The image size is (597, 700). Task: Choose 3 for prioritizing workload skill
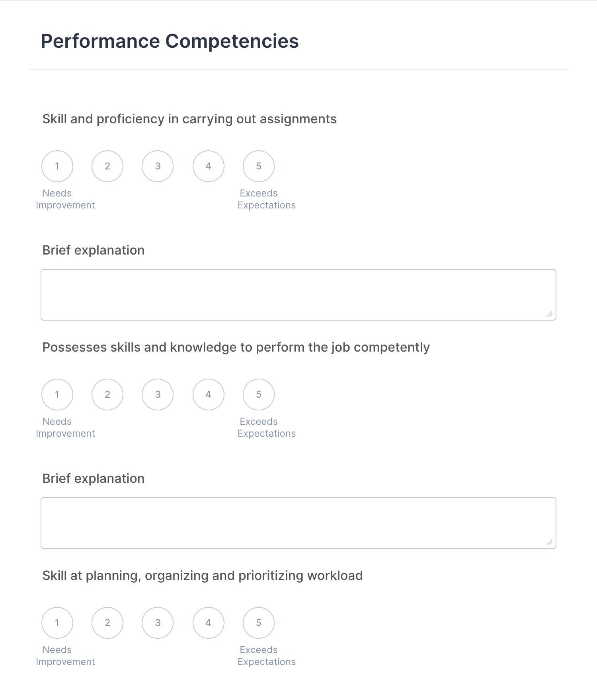(x=158, y=623)
